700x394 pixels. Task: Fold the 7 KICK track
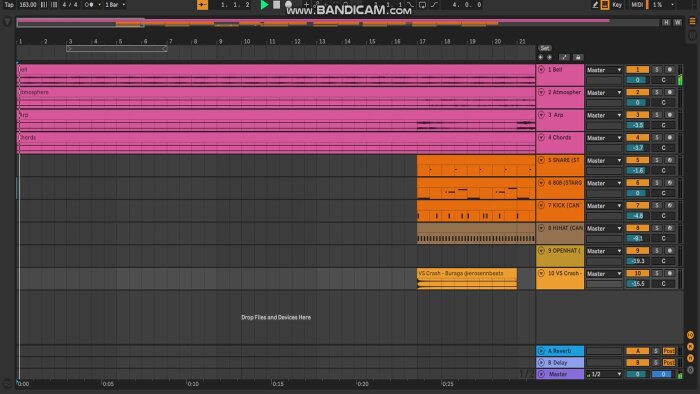coord(541,206)
